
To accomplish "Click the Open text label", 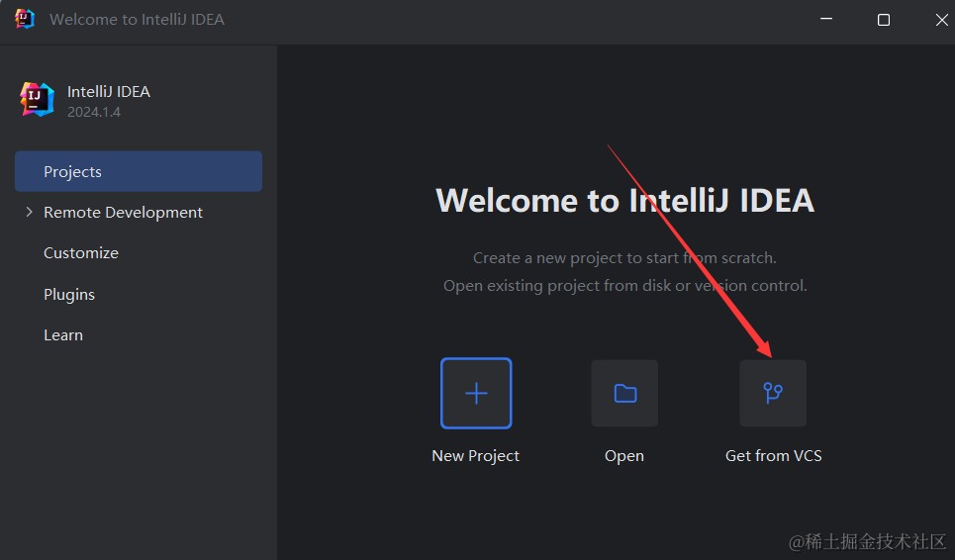I will click(x=624, y=456).
